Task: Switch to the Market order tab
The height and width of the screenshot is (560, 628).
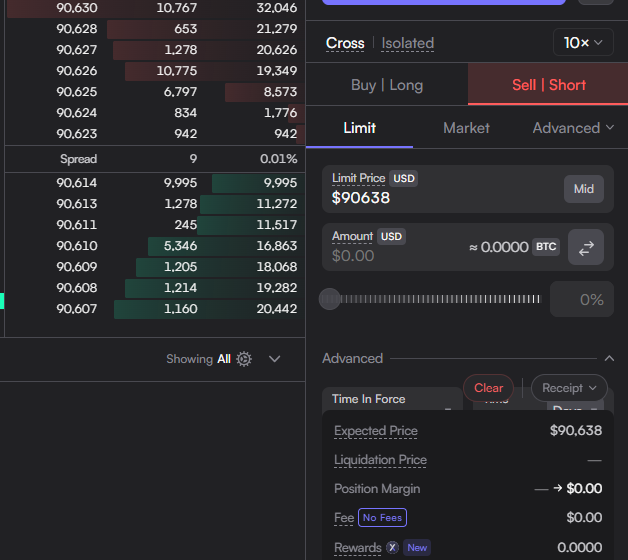Action: click(x=466, y=128)
